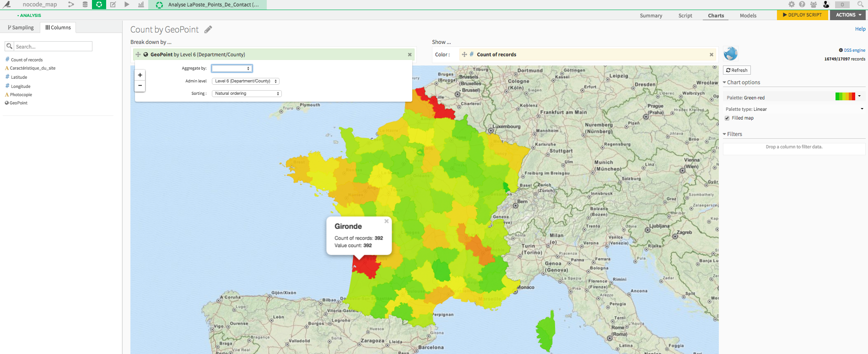Open the Flow arrow icon in top bar
Screen dimensions: 868x354
coord(71,5)
